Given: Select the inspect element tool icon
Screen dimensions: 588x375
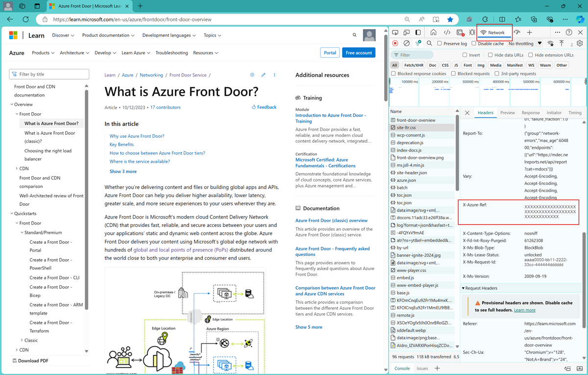Looking at the screenshot, I should pyautogui.click(x=396, y=31).
